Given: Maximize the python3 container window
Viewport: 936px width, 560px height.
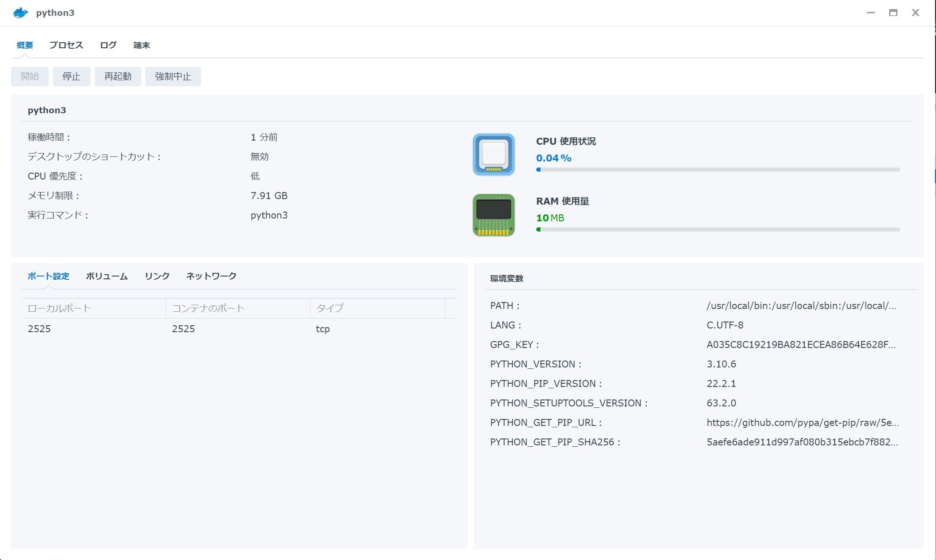Looking at the screenshot, I should [x=893, y=13].
